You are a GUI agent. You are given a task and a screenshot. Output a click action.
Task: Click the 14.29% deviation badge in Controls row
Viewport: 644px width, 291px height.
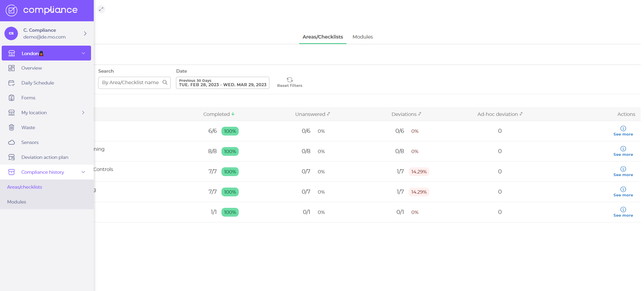click(x=419, y=172)
